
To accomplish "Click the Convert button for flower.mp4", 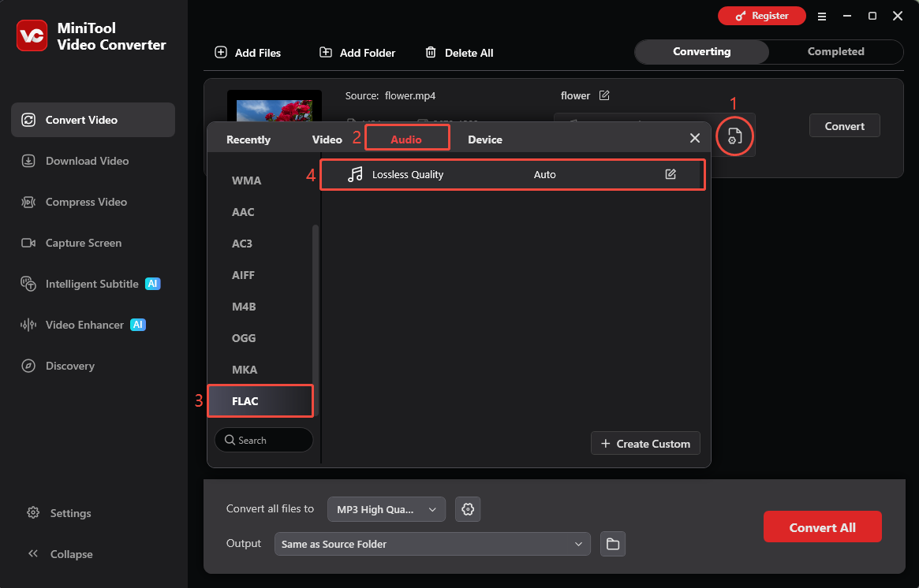I will (845, 126).
